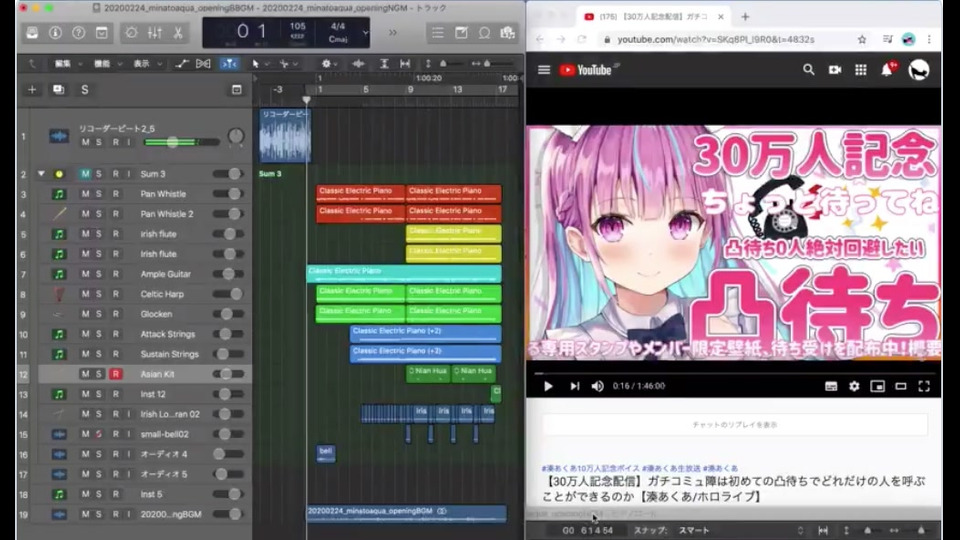Play the YouTube video

click(548, 386)
